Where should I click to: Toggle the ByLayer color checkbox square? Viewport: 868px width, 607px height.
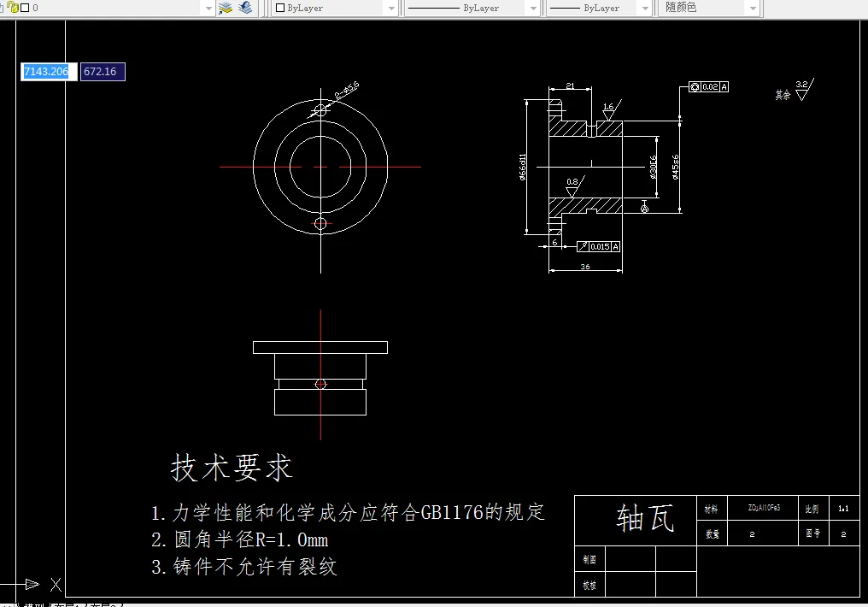(278, 8)
